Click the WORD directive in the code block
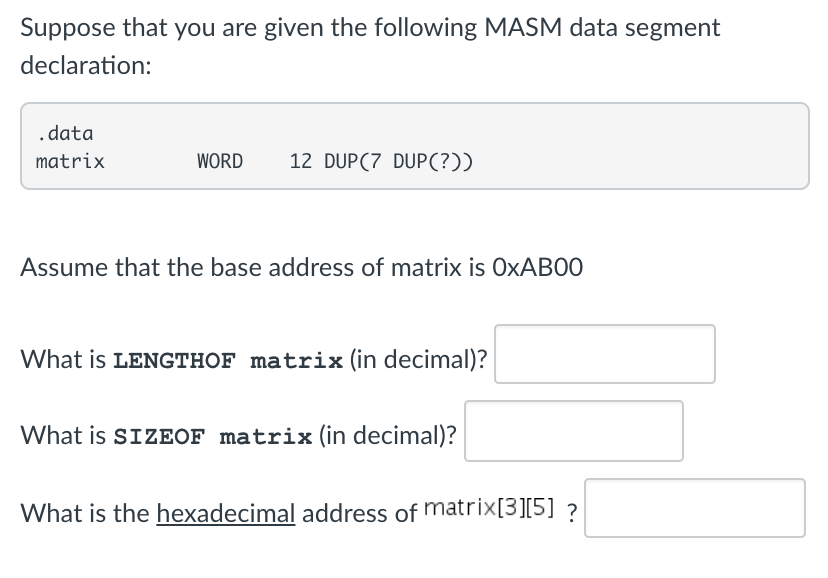Viewport: 828px width, 578px height. 219,161
